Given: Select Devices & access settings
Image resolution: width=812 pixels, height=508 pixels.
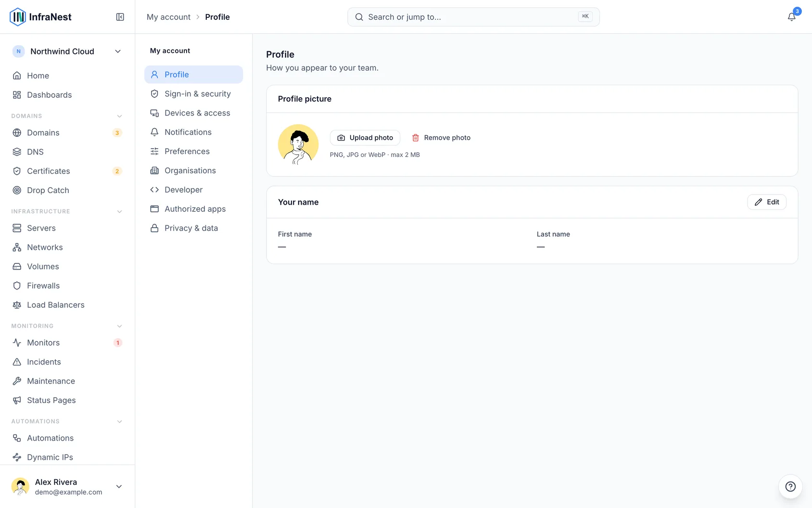Looking at the screenshot, I should tap(193, 113).
